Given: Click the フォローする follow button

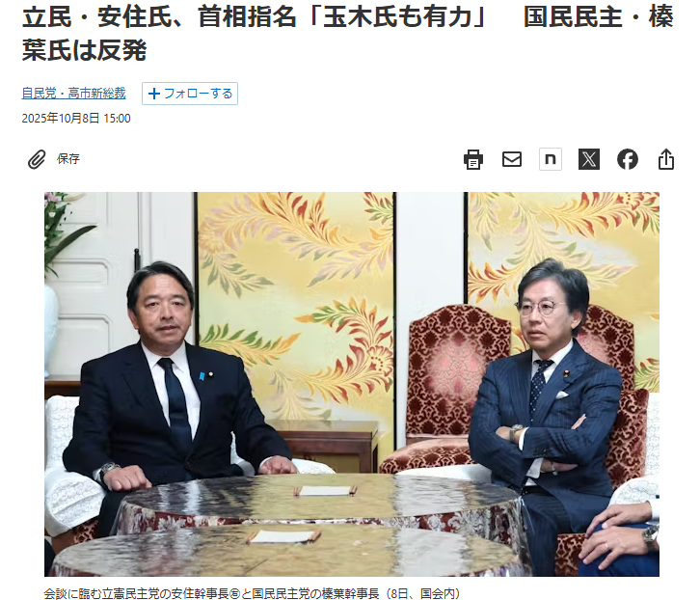Looking at the screenshot, I should click(x=190, y=94).
